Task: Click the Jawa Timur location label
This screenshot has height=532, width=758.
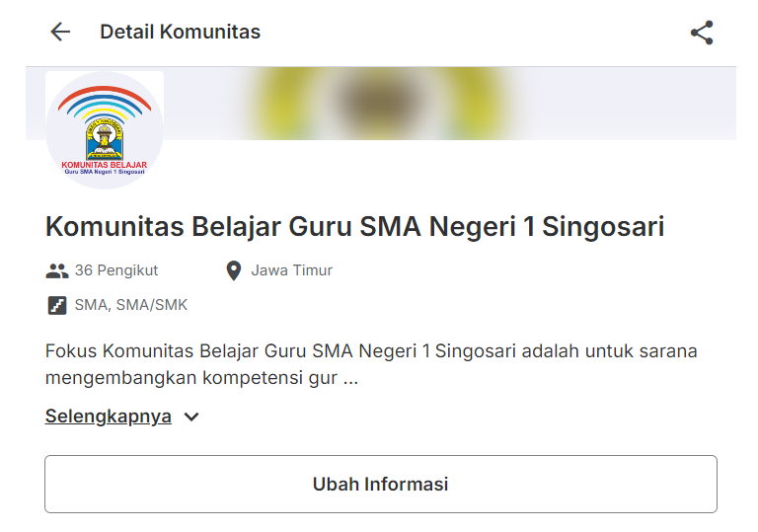Action: click(x=291, y=270)
